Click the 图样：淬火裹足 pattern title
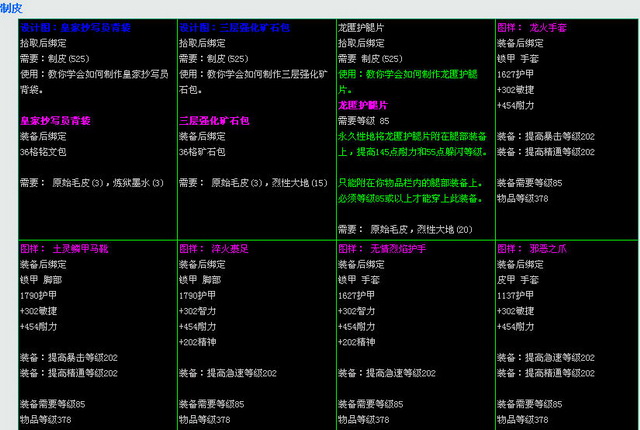This screenshot has height=430, width=640. [216, 248]
